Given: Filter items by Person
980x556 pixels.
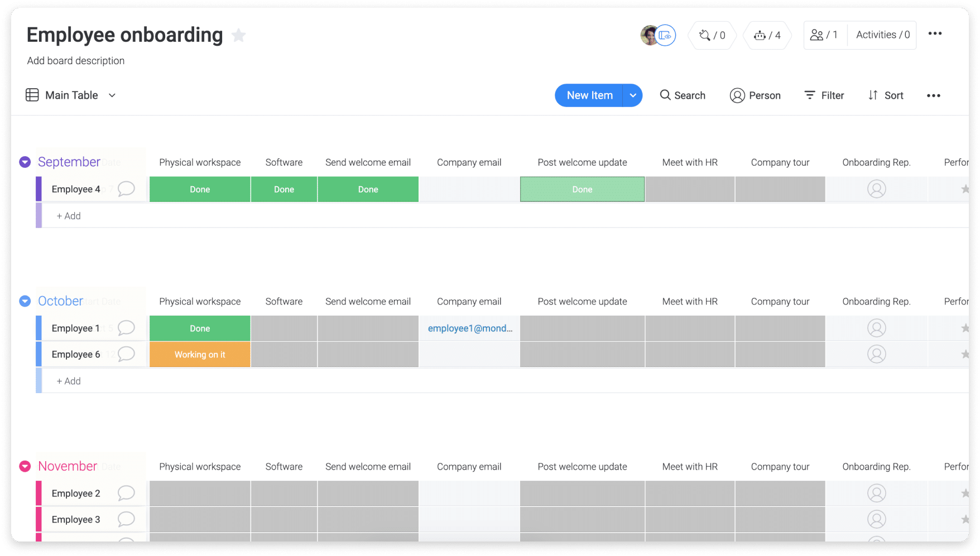Looking at the screenshot, I should pos(755,95).
